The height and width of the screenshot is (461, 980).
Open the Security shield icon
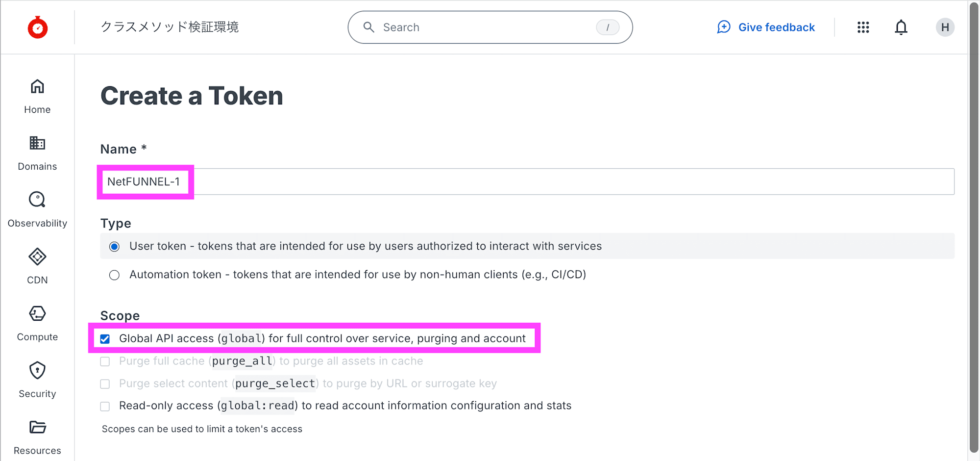[x=37, y=371]
